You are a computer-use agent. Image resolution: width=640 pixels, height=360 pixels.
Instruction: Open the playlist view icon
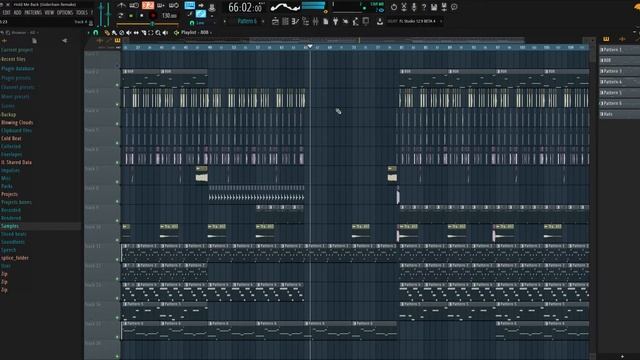click(276, 21)
